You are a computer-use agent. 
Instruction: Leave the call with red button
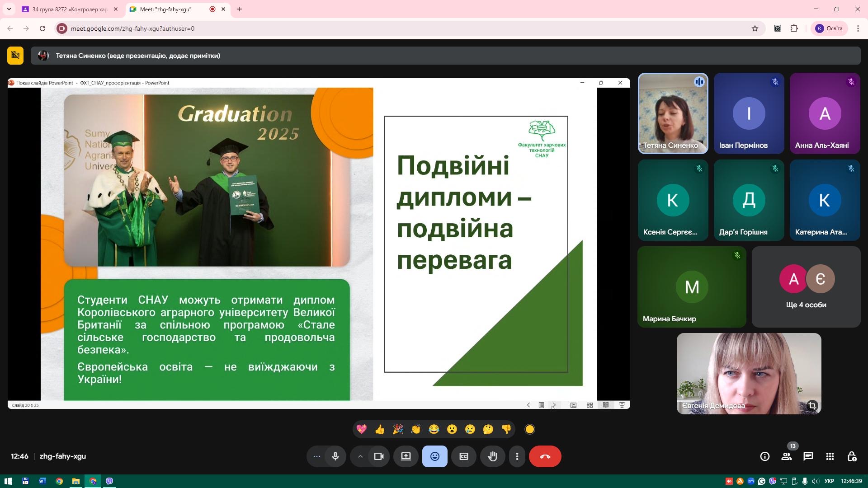click(545, 456)
